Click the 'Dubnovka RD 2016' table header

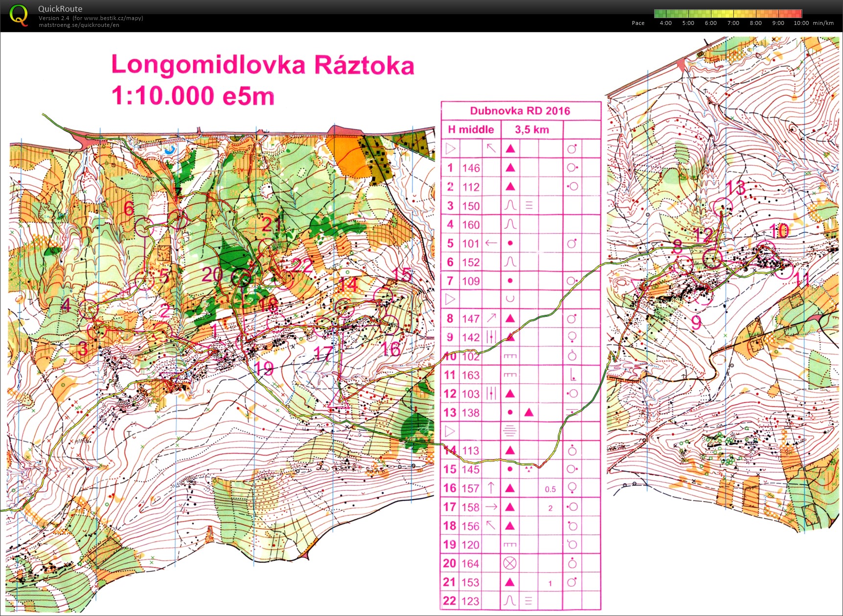[520, 111]
